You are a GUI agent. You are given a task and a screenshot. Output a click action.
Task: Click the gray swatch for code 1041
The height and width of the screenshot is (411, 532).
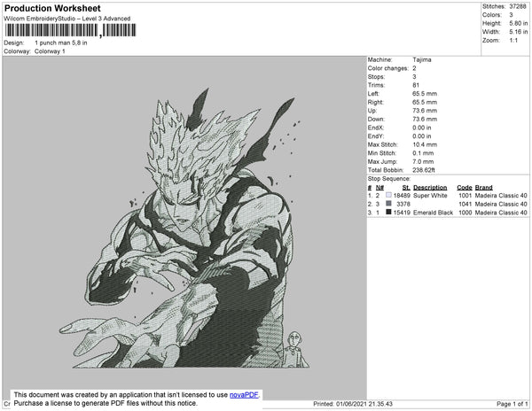tap(388, 204)
